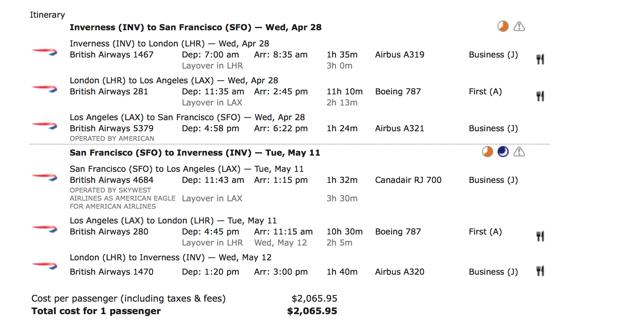Click the warning triangle icon for outbound trip
The height and width of the screenshot is (323, 644).
coord(519,26)
